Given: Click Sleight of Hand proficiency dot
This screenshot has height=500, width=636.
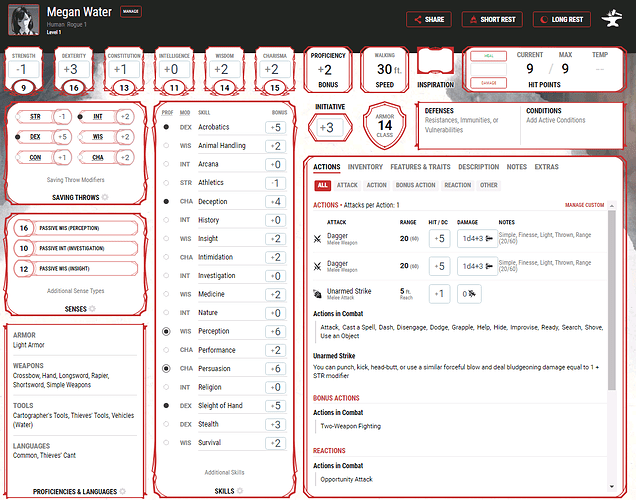Looking at the screenshot, I should pos(166,406).
